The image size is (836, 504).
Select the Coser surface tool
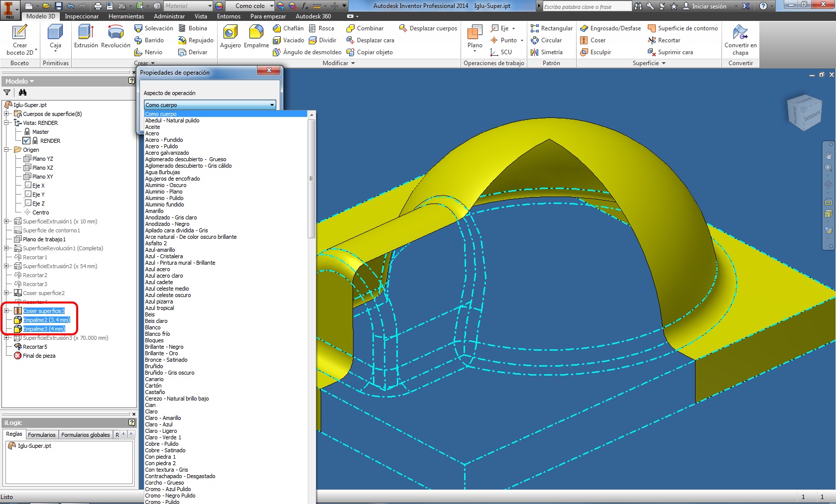[593, 40]
